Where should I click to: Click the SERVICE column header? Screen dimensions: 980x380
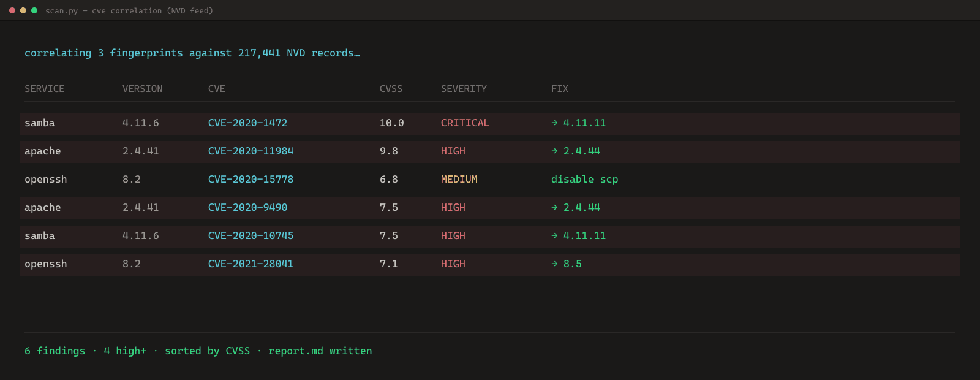(x=45, y=89)
